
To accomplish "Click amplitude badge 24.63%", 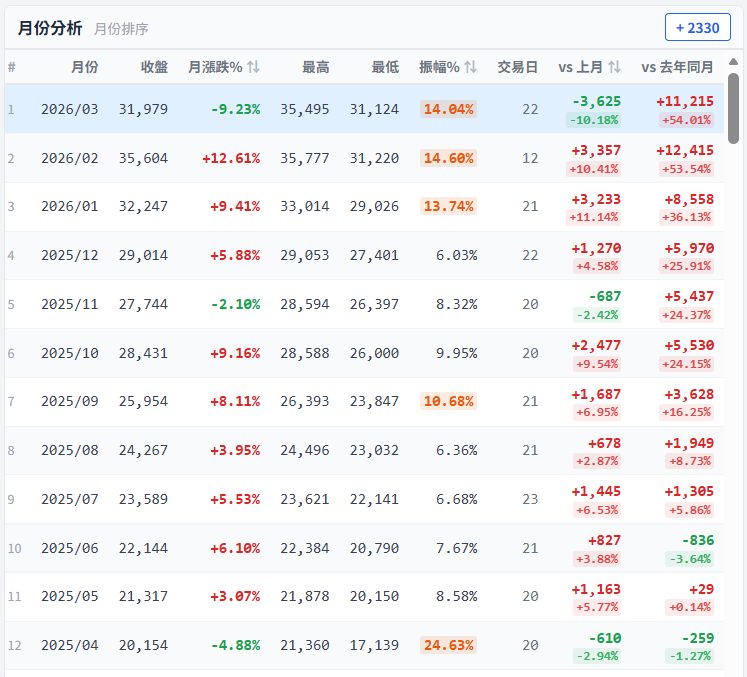I will pos(448,645).
